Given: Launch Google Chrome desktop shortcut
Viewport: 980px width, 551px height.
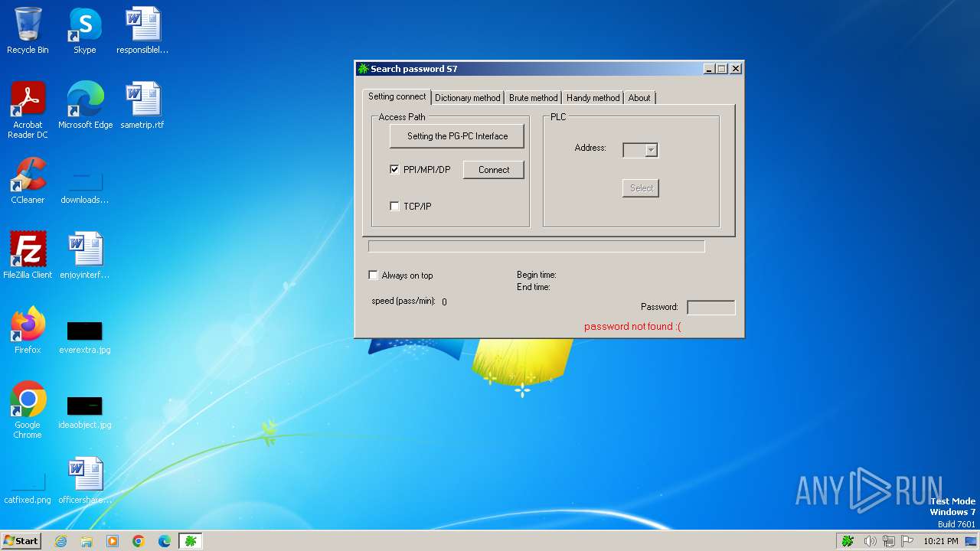Looking at the screenshot, I should pos(28,409).
